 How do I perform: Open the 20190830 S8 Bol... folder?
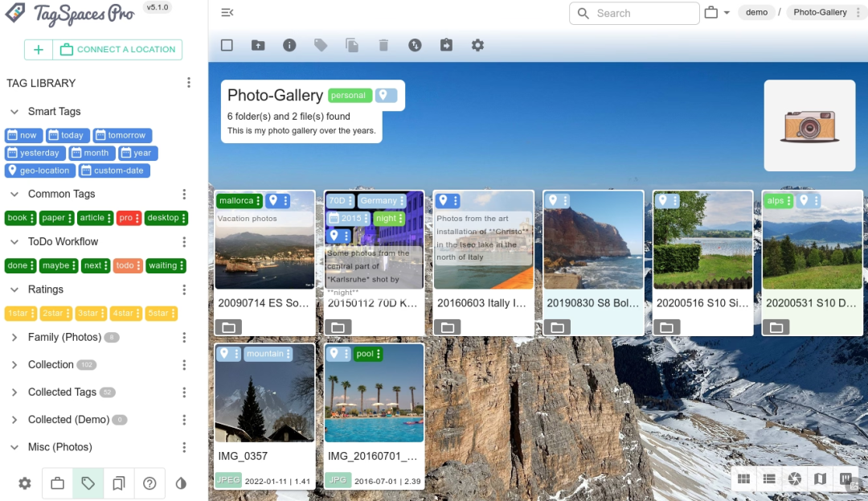coord(593,262)
